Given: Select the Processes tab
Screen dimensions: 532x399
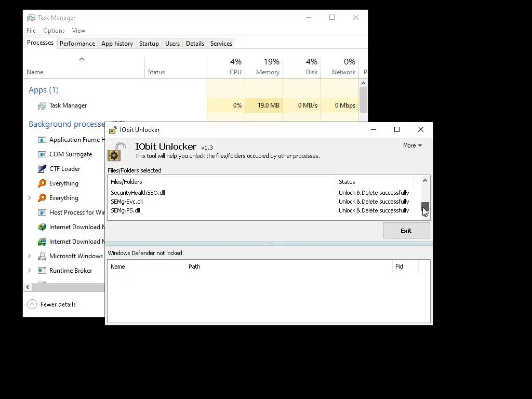Looking at the screenshot, I should coord(40,43).
